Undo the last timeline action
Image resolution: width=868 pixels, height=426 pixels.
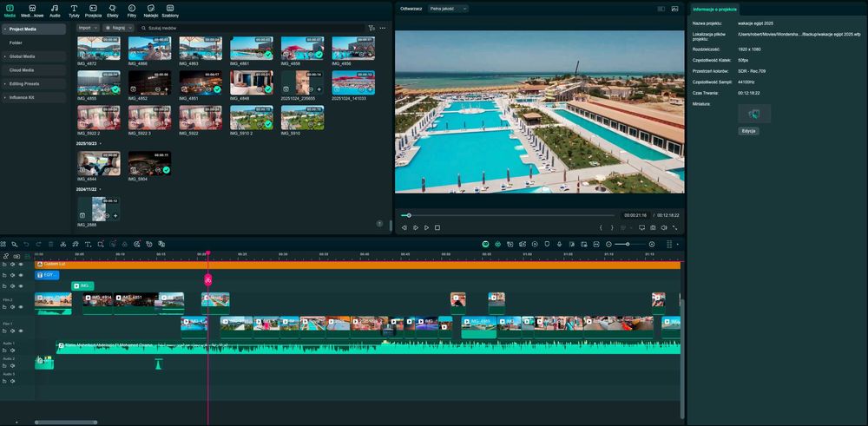tap(26, 244)
